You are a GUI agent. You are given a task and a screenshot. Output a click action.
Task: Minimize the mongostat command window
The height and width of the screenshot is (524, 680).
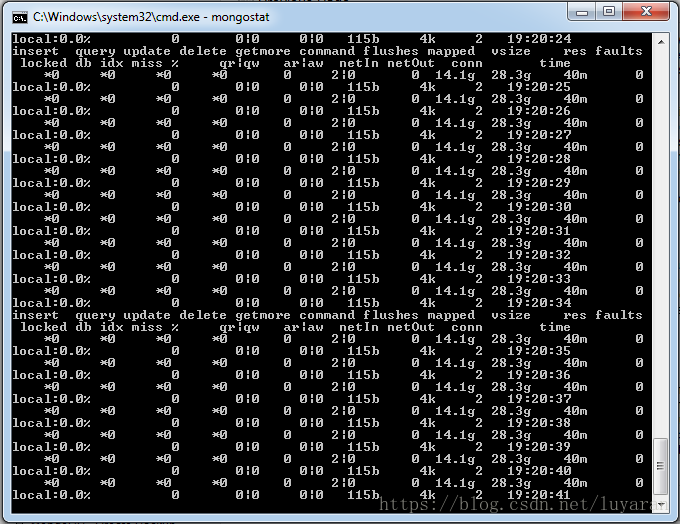coord(582,12)
